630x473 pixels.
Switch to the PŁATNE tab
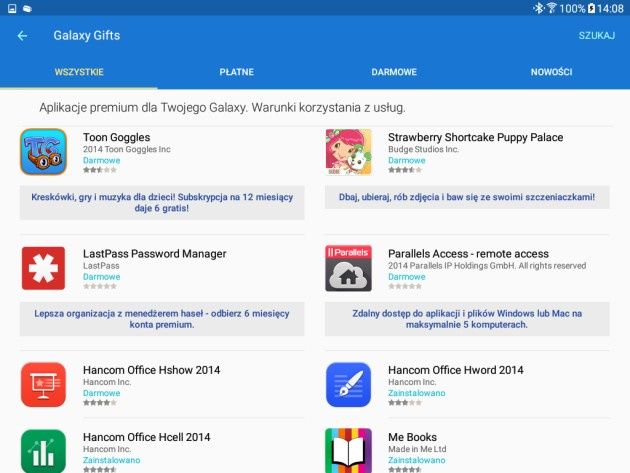(237, 72)
